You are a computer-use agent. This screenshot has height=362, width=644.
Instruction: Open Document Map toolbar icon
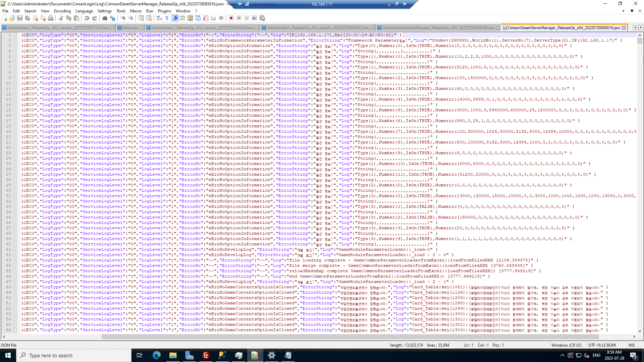pos(190,18)
